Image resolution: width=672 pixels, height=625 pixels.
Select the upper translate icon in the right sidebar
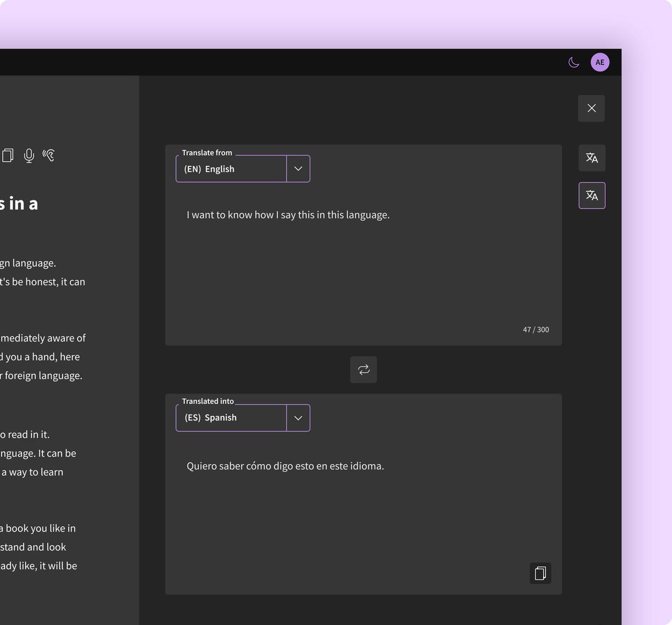pos(591,158)
